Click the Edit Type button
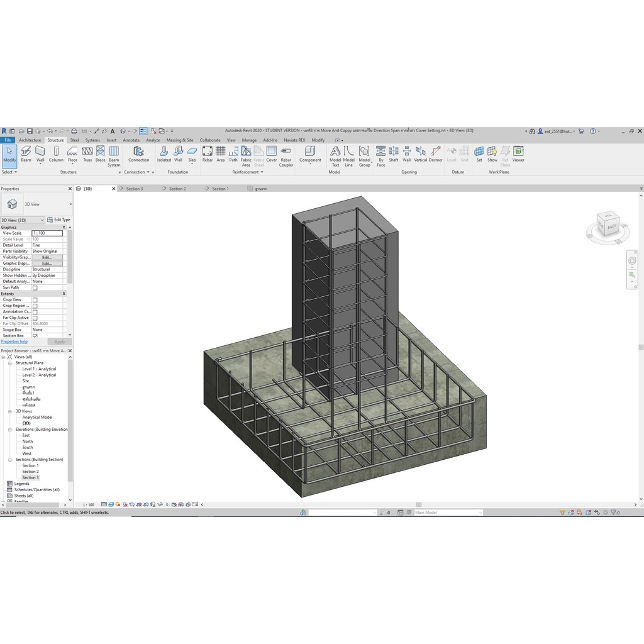The width and height of the screenshot is (644, 644). pos(58,220)
